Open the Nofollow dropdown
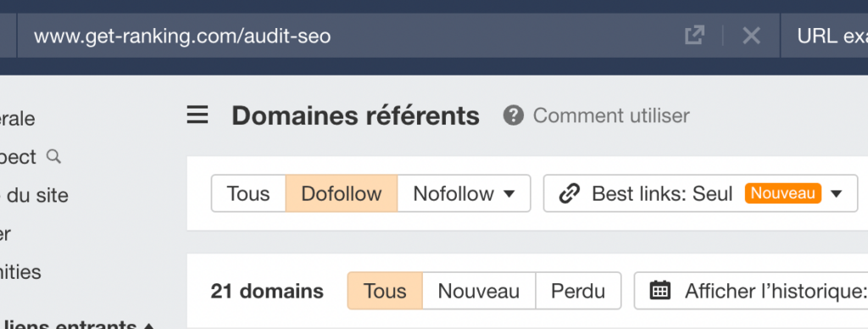The image size is (868, 329). (x=464, y=193)
